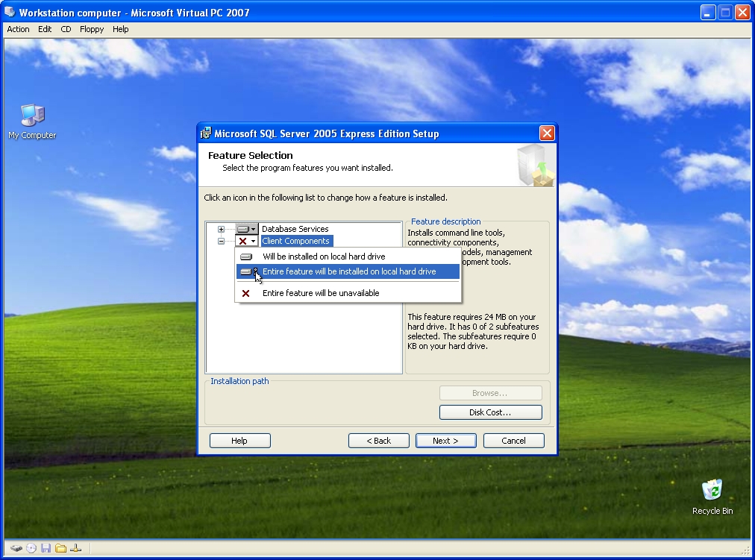Click the hard disk status bar icon

(x=16, y=548)
